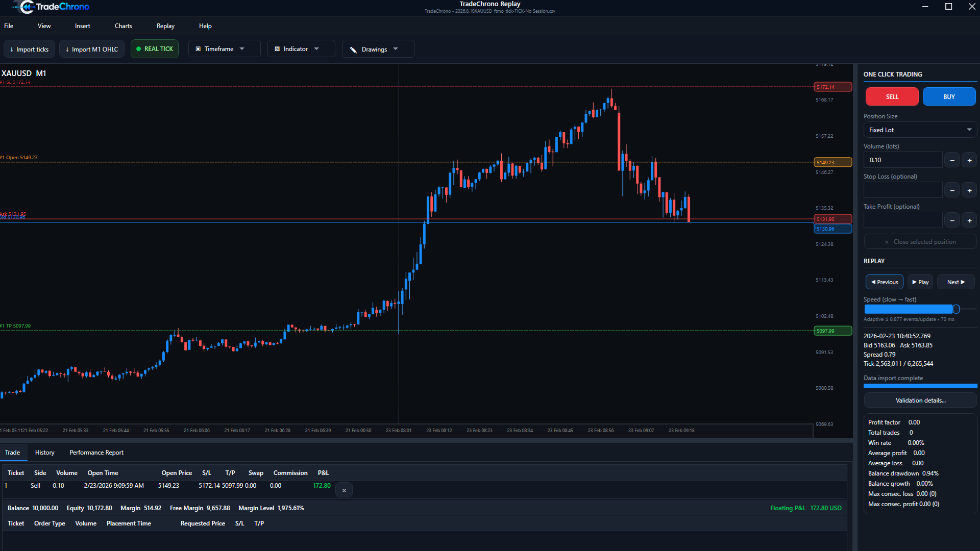The height and width of the screenshot is (551, 980).
Task: Increase volume with plus button
Action: coord(969,160)
